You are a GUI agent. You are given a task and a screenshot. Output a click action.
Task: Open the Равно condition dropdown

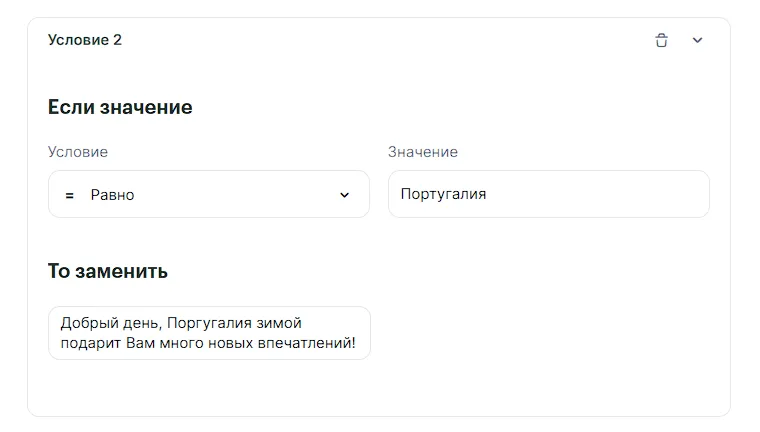(x=208, y=194)
